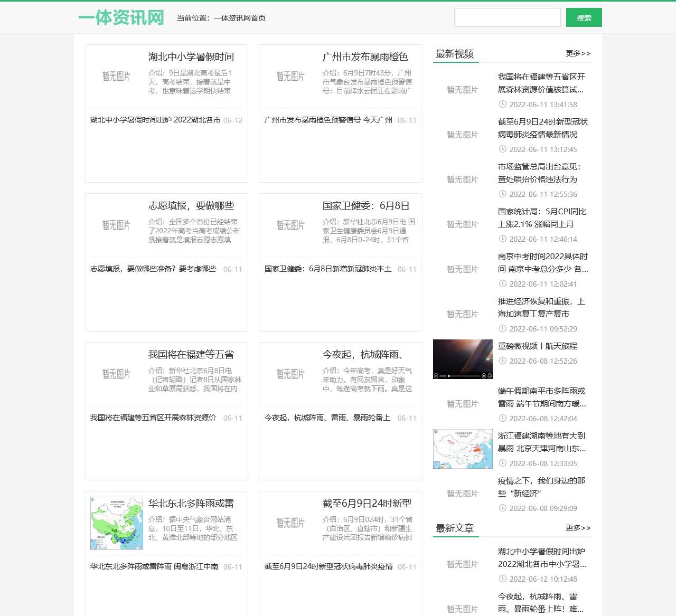Open card title 湖北中小学暑假时间
Image resolution: width=676 pixels, height=616 pixels.
[x=191, y=57]
